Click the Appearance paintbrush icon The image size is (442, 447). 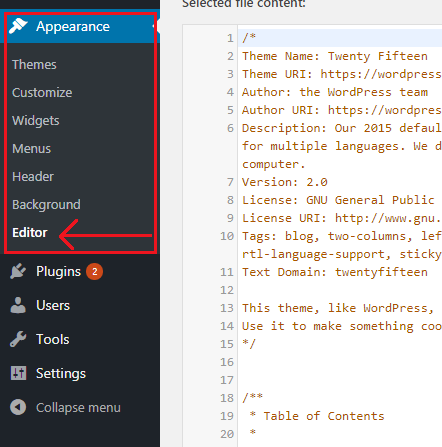click(x=18, y=26)
